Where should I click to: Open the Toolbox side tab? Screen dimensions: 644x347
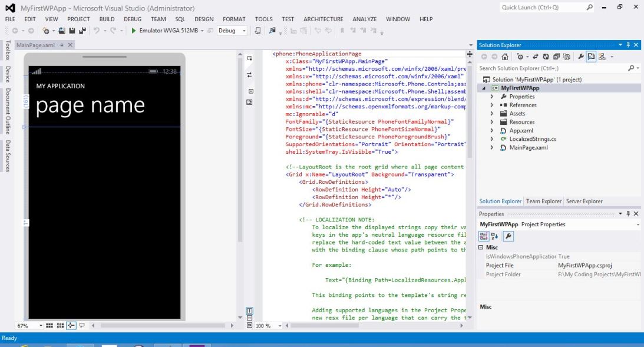coord(8,51)
